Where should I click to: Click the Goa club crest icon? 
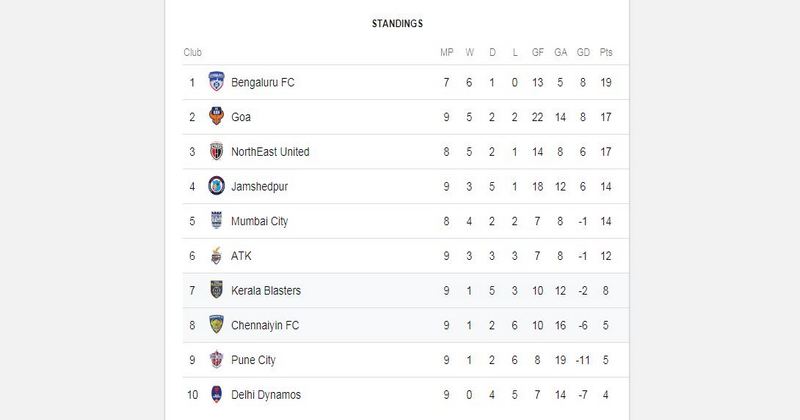coord(216,116)
